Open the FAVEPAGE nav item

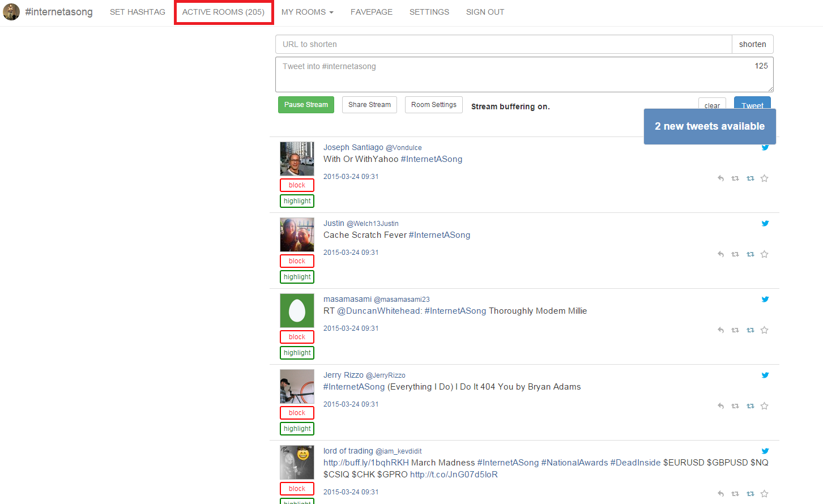372,12
